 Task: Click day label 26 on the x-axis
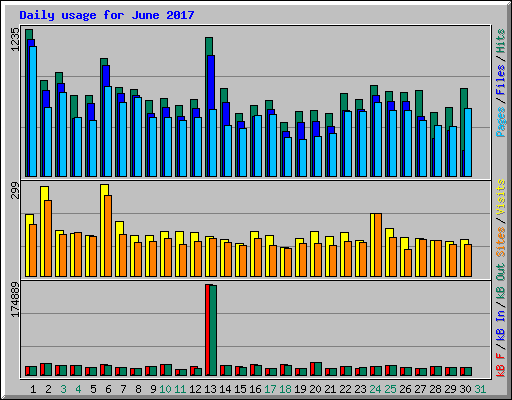(x=405, y=389)
